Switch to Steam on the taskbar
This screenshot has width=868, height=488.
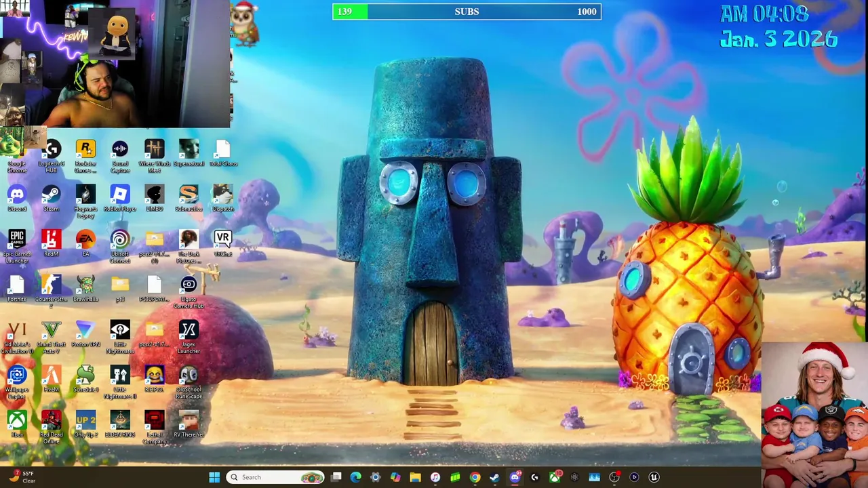click(494, 477)
